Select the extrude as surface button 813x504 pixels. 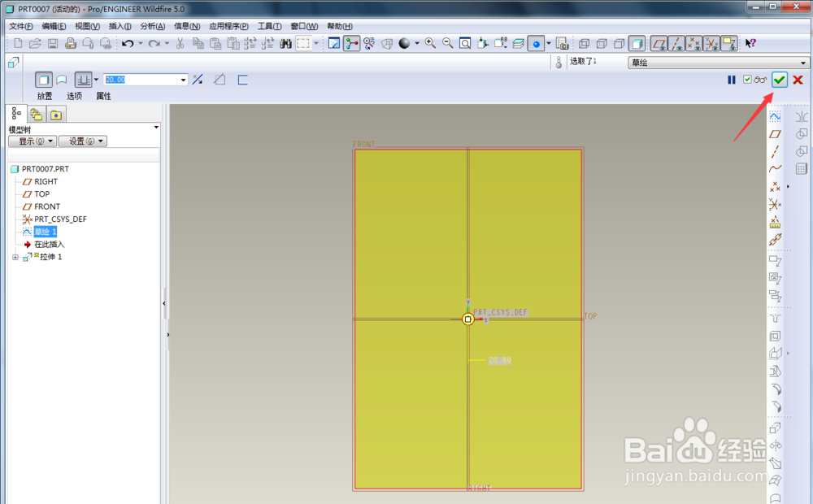[62, 80]
